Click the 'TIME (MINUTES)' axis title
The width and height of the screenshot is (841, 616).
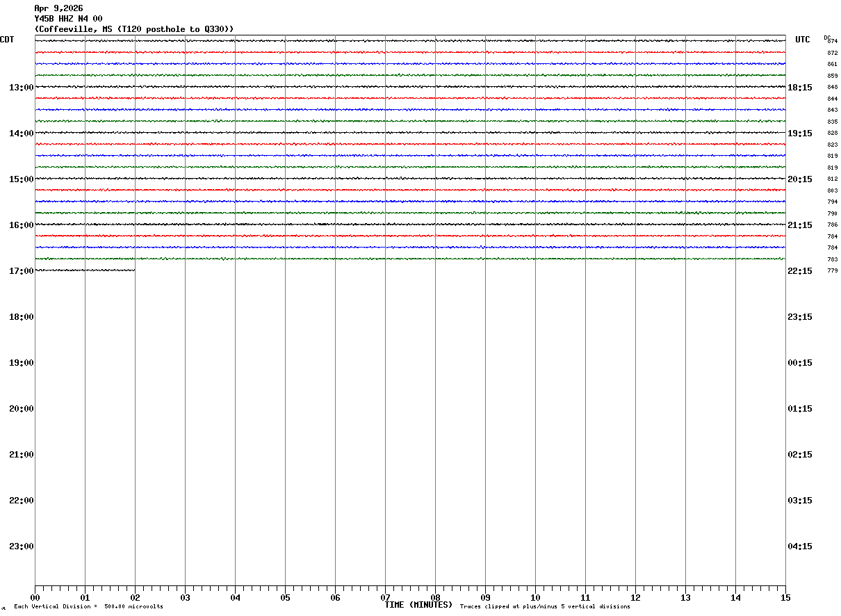pos(418,605)
